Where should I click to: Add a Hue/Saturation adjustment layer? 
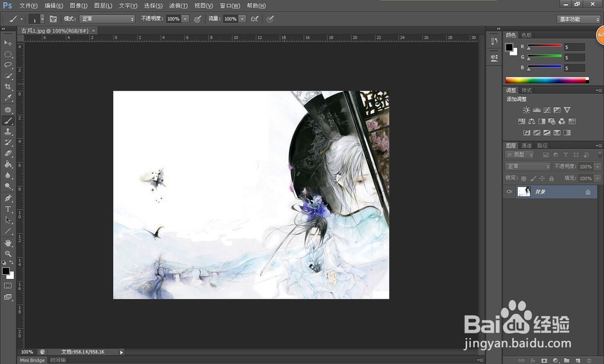tap(521, 121)
